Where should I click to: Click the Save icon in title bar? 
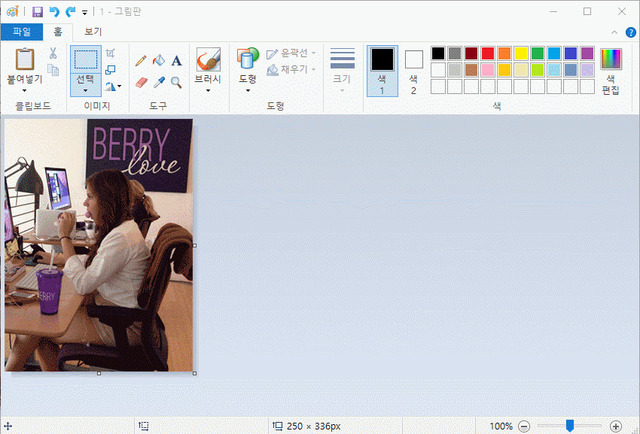(37, 12)
